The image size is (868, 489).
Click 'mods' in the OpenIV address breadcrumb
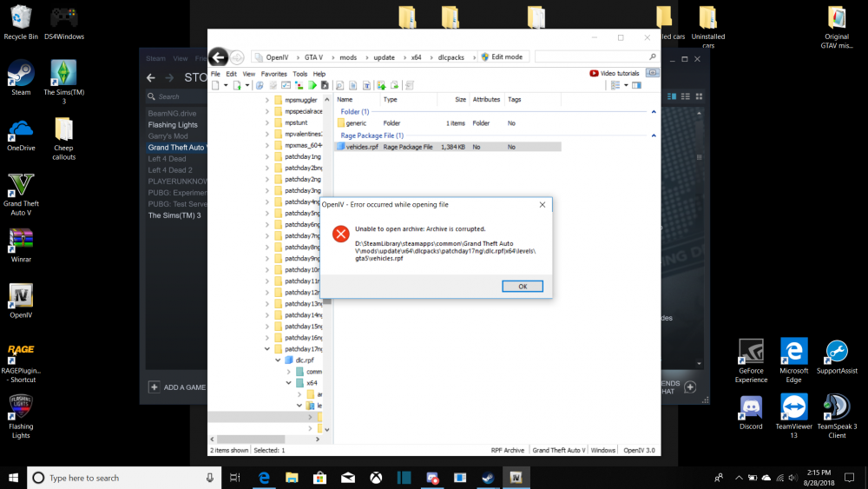(x=348, y=57)
